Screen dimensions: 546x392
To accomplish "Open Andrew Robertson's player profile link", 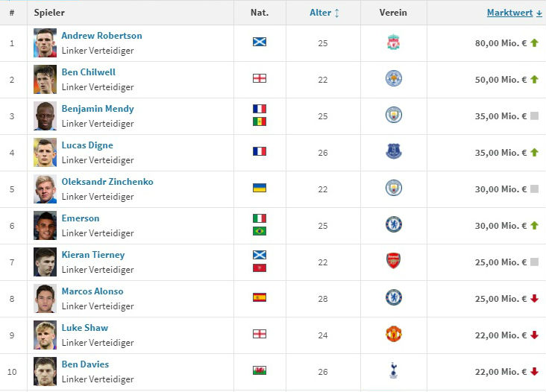I will click(x=101, y=36).
